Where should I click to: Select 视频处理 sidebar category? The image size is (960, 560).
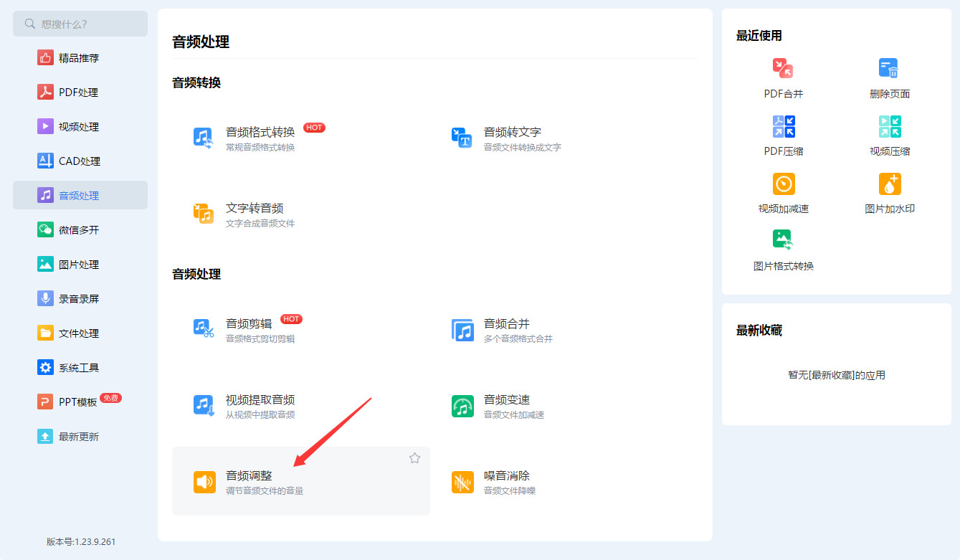80,127
